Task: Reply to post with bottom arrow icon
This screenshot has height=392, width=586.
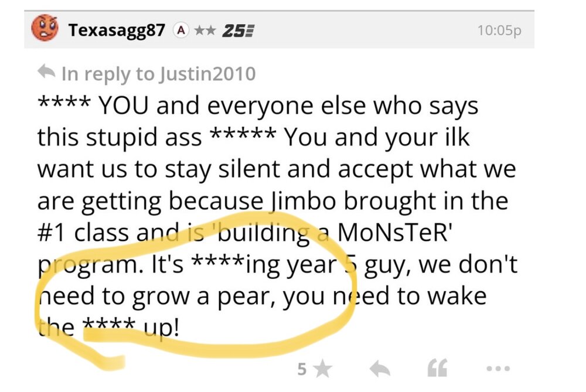Action: tap(380, 369)
